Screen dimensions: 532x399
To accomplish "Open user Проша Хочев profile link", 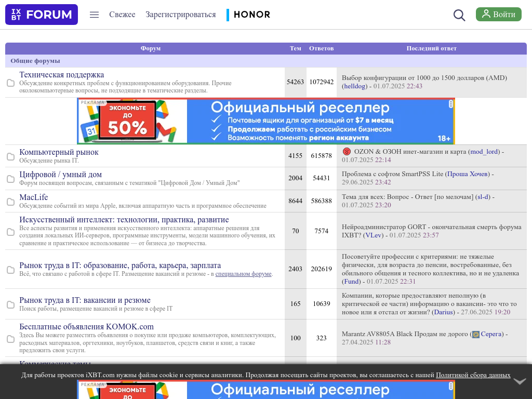I will [x=467, y=174].
